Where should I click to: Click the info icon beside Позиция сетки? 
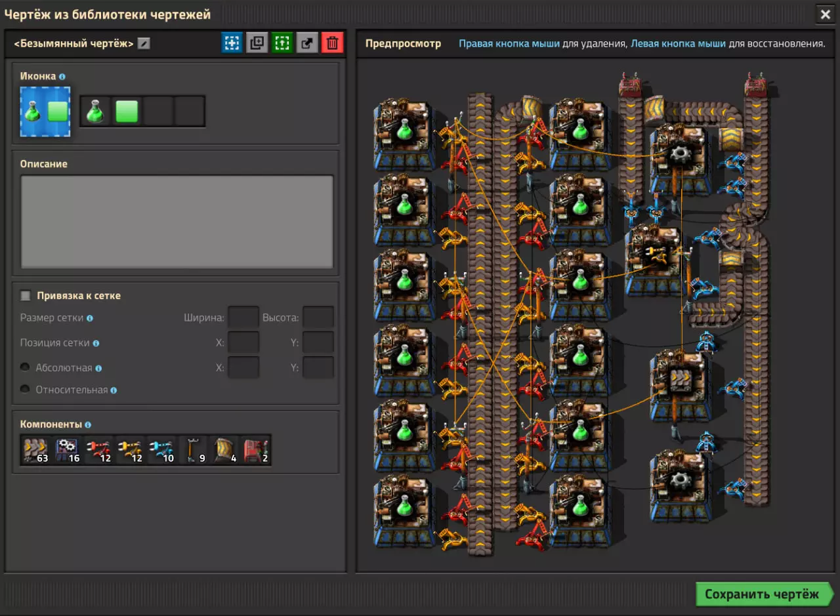click(x=96, y=343)
